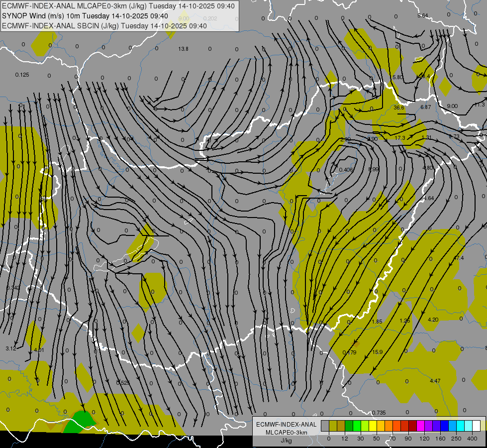Select the 4.47 value on the map
This screenshot has height=448, width=487.
tap(435, 381)
